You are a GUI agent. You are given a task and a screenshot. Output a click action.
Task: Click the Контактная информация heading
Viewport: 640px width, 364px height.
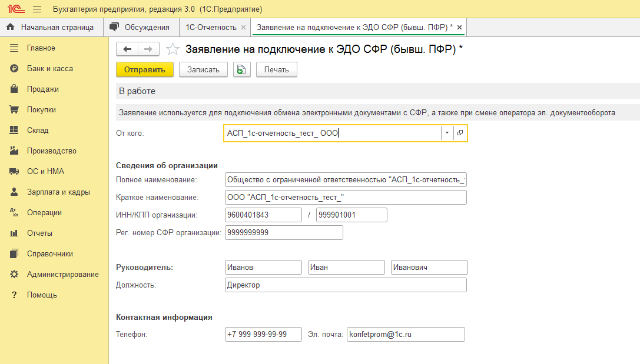click(x=164, y=317)
